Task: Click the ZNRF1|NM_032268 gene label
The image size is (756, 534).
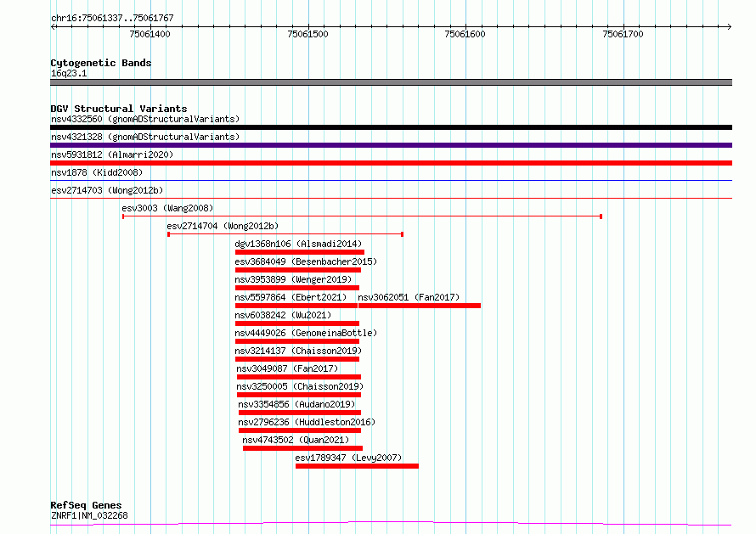Action: [89, 515]
